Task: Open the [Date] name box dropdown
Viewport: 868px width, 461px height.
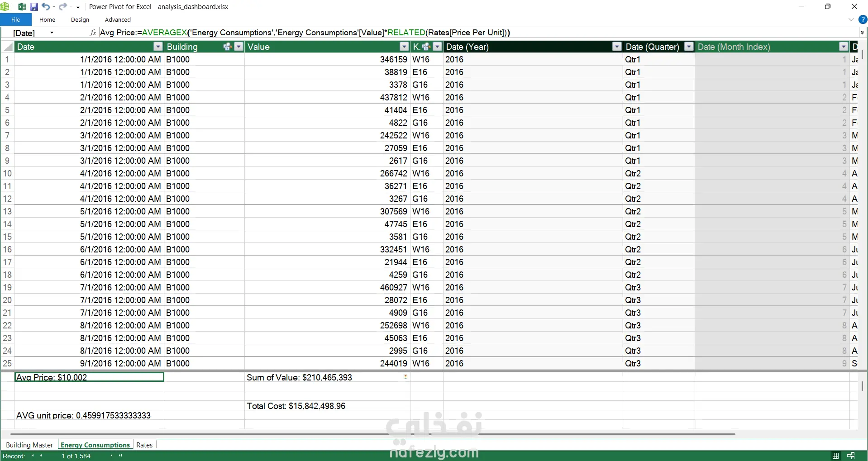Action: click(52, 33)
